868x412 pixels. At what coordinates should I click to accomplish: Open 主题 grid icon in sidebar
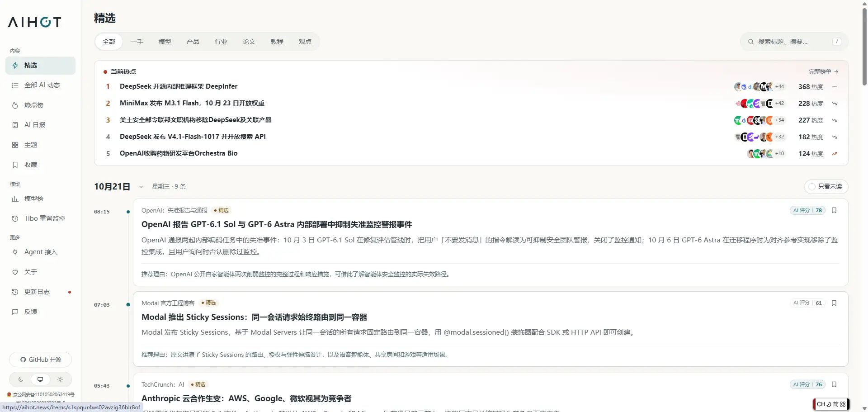tap(15, 145)
